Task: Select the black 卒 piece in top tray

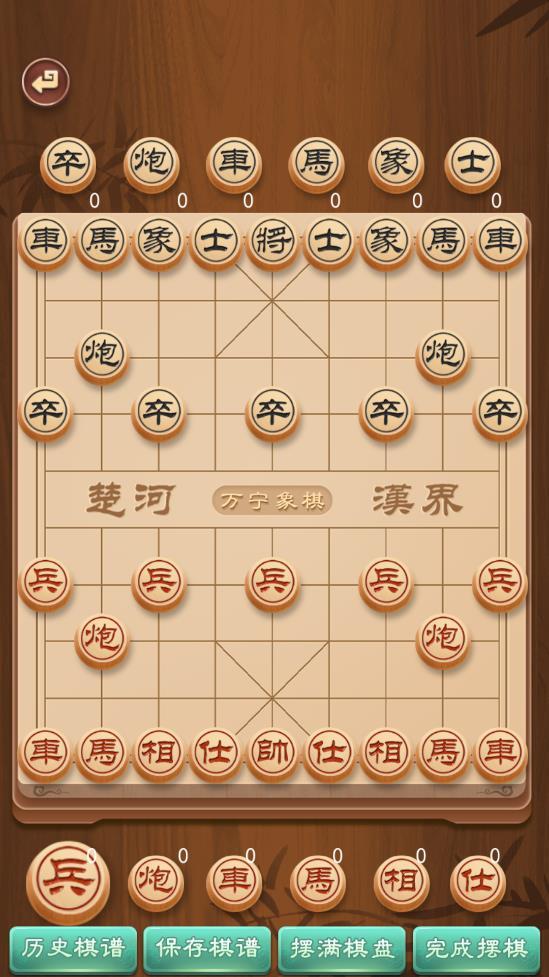Action: coord(68,164)
